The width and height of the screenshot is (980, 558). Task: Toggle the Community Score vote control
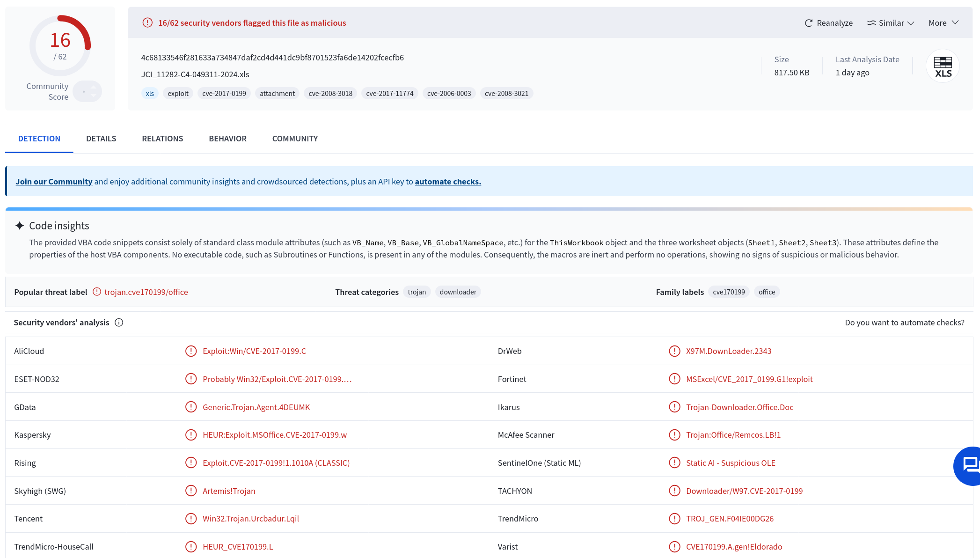[x=88, y=91]
